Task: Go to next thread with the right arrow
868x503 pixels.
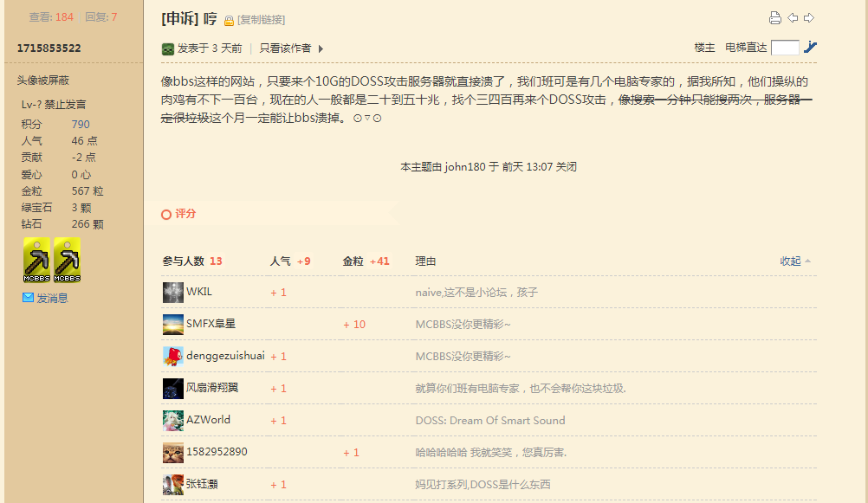Action: click(x=809, y=17)
